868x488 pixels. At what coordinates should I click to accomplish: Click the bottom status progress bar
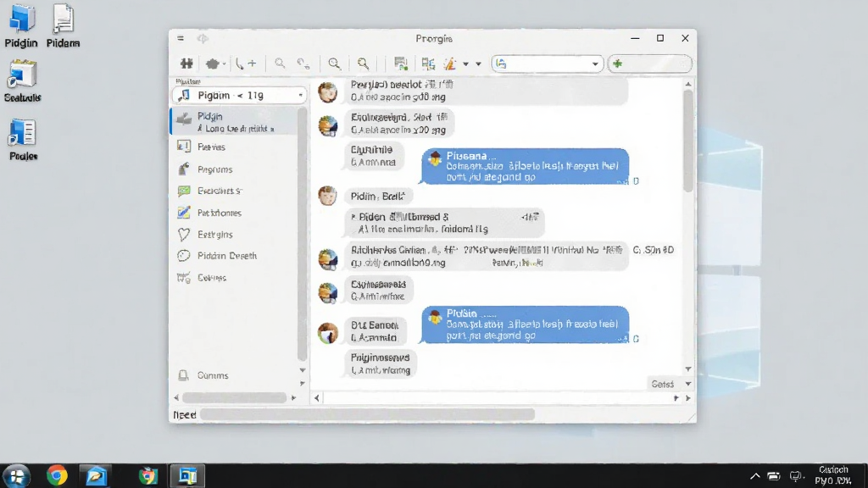pos(368,414)
